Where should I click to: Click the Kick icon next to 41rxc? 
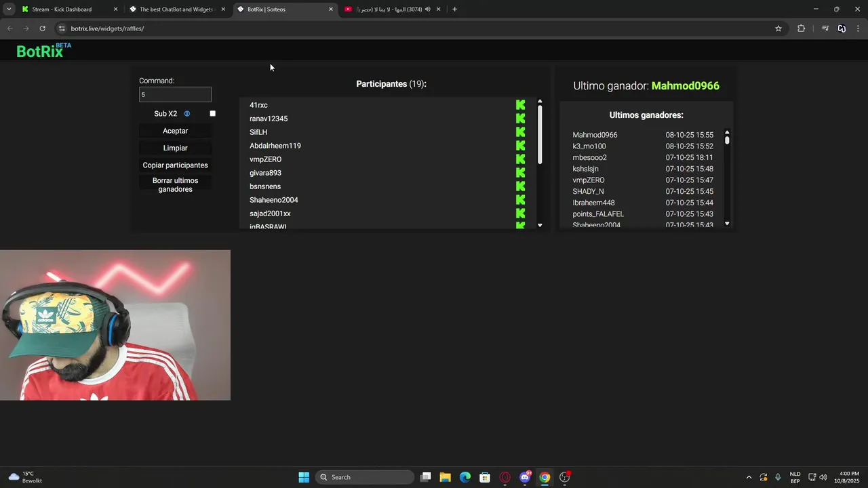point(520,105)
